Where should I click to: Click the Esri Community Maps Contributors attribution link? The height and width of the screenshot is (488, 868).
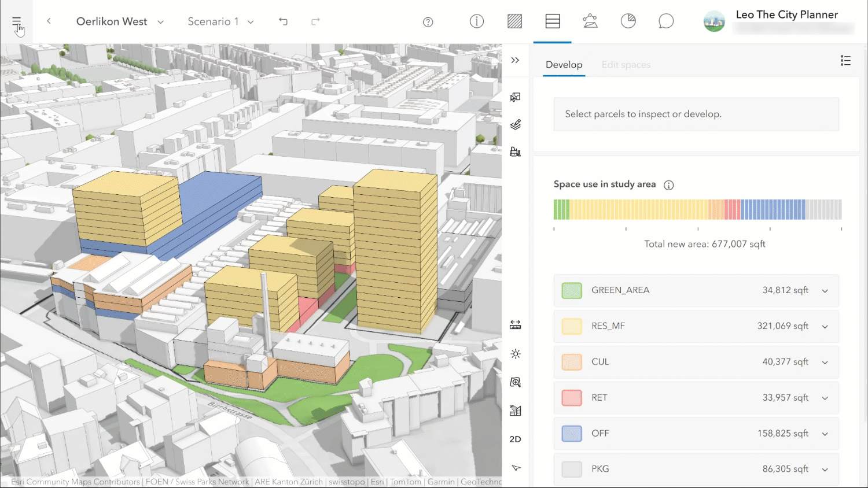point(74,482)
